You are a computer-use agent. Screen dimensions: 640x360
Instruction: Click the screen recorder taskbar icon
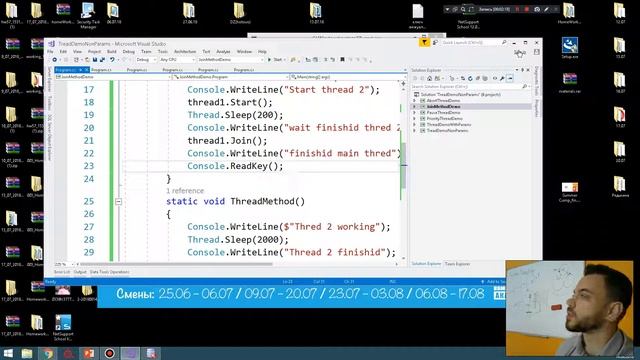click(x=109, y=353)
